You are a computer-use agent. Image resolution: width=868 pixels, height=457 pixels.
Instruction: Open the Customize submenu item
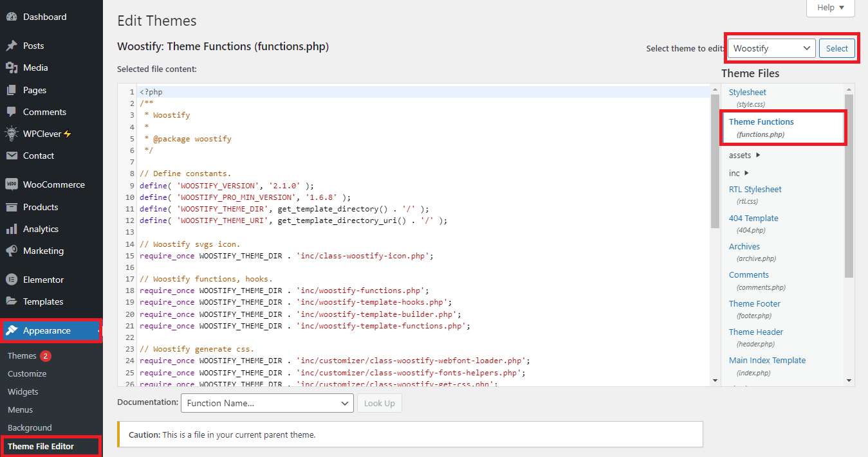(x=27, y=373)
